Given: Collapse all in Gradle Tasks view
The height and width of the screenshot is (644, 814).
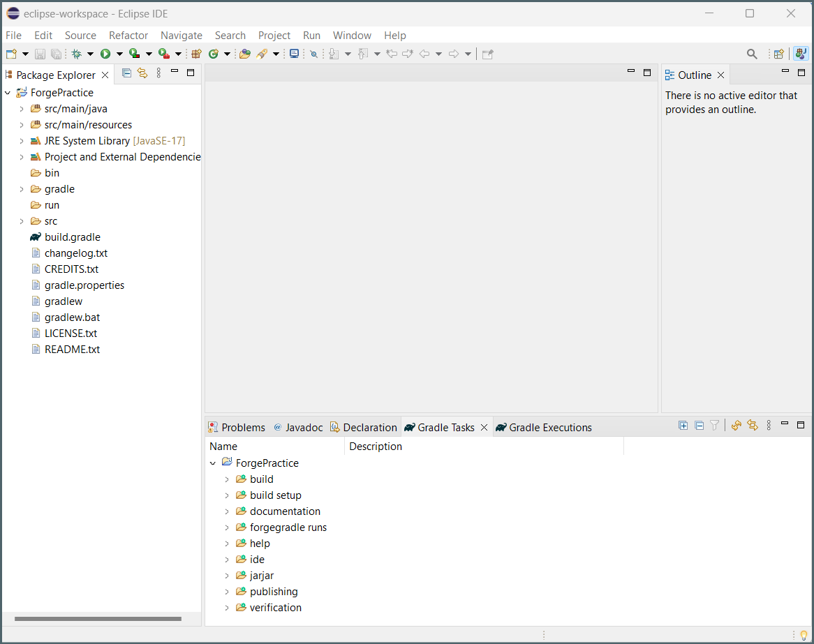Looking at the screenshot, I should [x=700, y=426].
